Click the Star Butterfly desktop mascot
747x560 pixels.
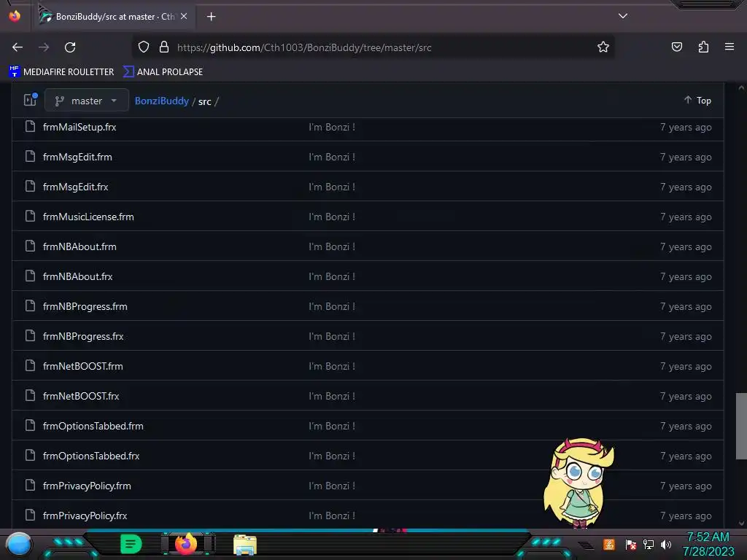tap(578, 483)
